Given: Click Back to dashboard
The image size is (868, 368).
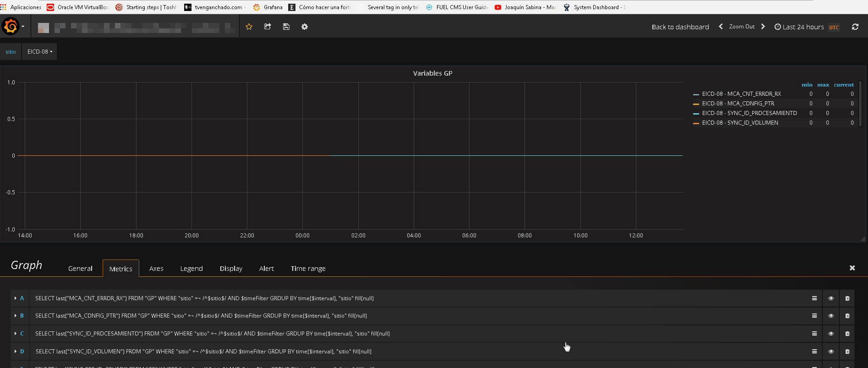Looking at the screenshot, I should click(680, 27).
